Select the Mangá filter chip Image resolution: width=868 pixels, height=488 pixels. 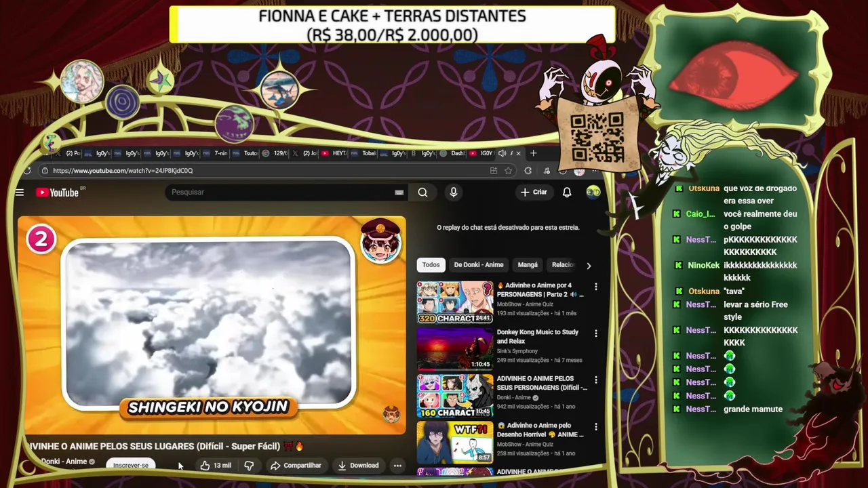click(528, 265)
